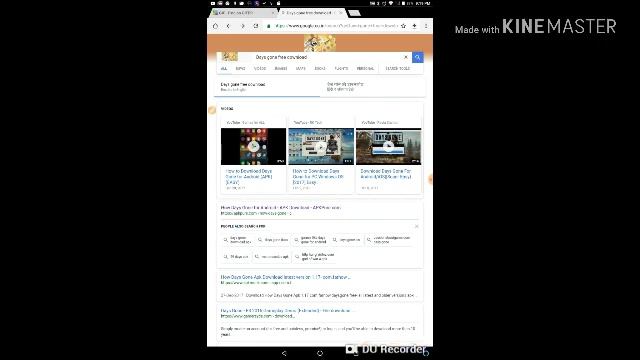Select the NEWS results tab

pyautogui.click(x=240, y=69)
